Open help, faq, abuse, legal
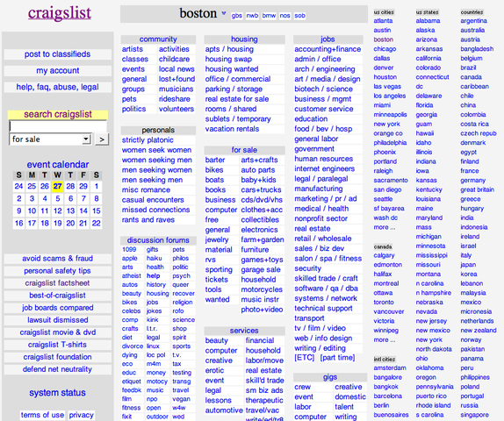This screenshot has width=504, height=421. coord(58,87)
